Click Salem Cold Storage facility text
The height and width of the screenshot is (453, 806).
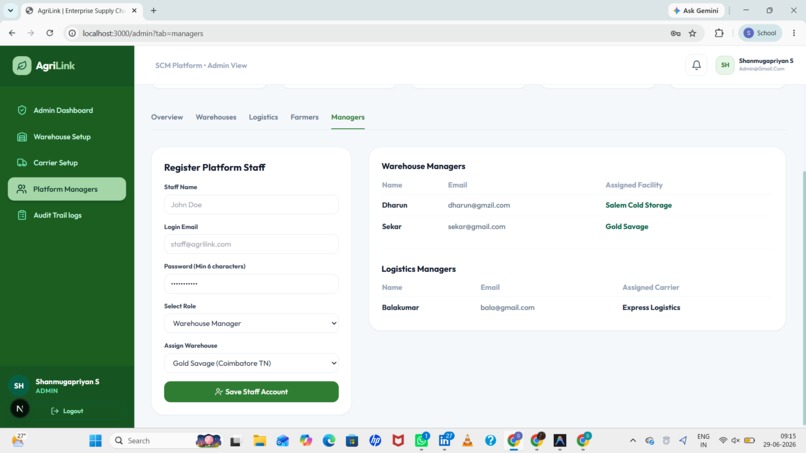tap(638, 205)
